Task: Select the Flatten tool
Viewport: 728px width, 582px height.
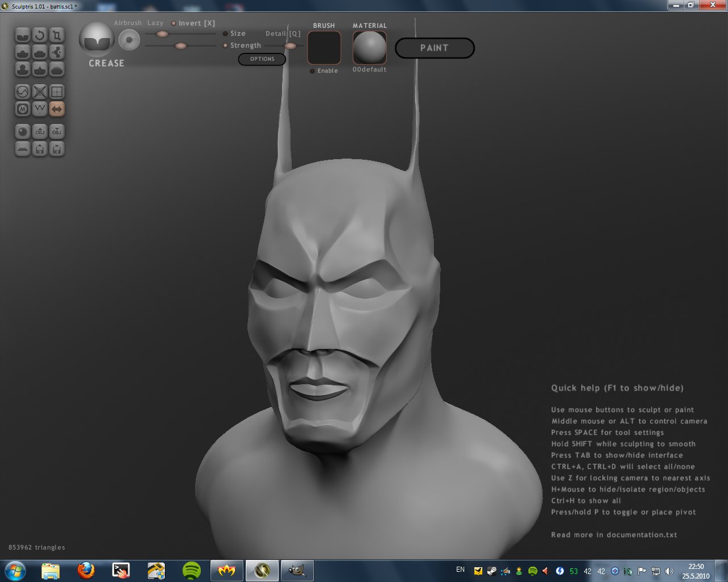Action: pyautogui.click(x=40, y=52)
